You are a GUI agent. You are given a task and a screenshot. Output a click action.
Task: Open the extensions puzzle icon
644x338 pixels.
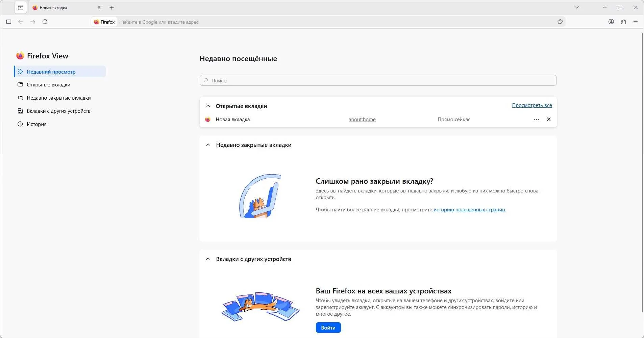click(623, 22)
